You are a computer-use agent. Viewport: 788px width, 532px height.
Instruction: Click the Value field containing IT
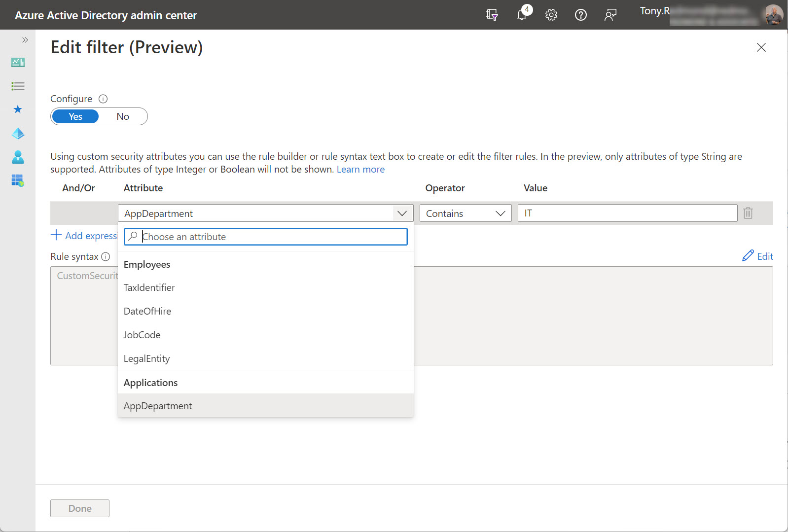[627, 213]
